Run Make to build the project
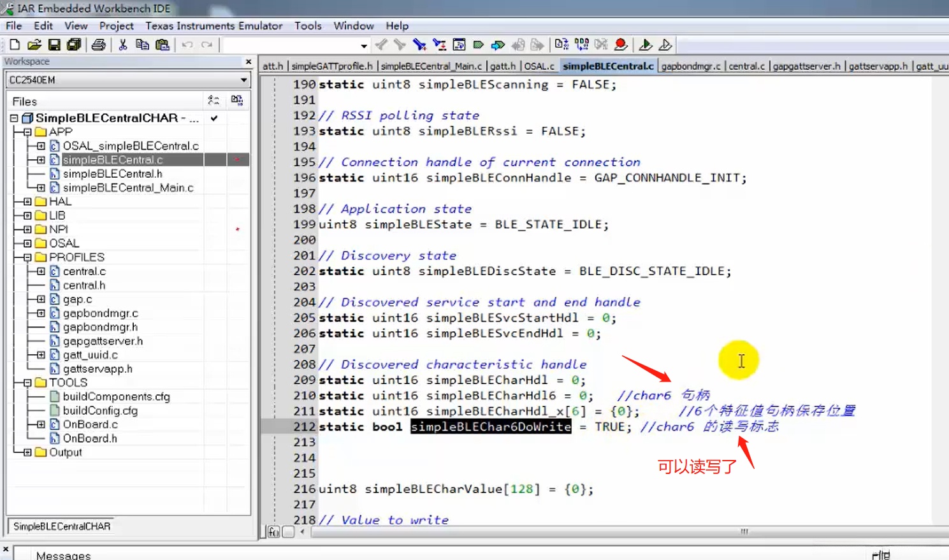This screenshot has height=560, width=949. tap(581, 45)
